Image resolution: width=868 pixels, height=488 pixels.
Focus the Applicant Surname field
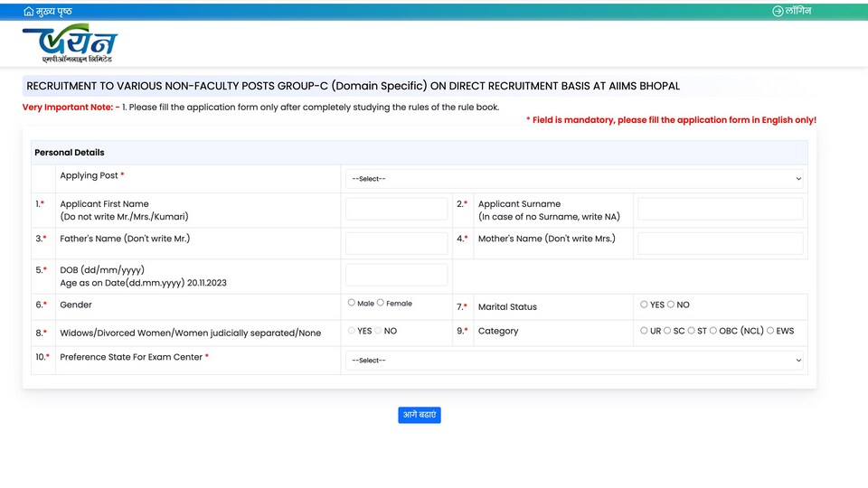point(721,209)
